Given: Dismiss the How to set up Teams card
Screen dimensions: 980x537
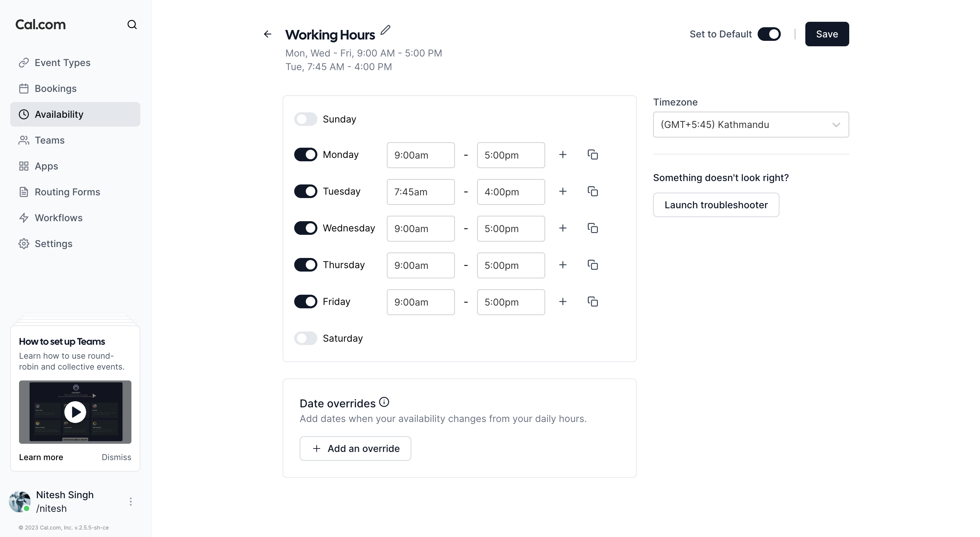Looking at the screenshot, I should tap(116, 457).
